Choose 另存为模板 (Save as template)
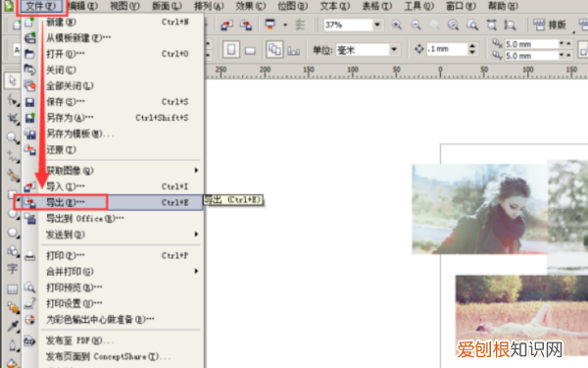The image size is (588, 368). [x=113, y=133]
